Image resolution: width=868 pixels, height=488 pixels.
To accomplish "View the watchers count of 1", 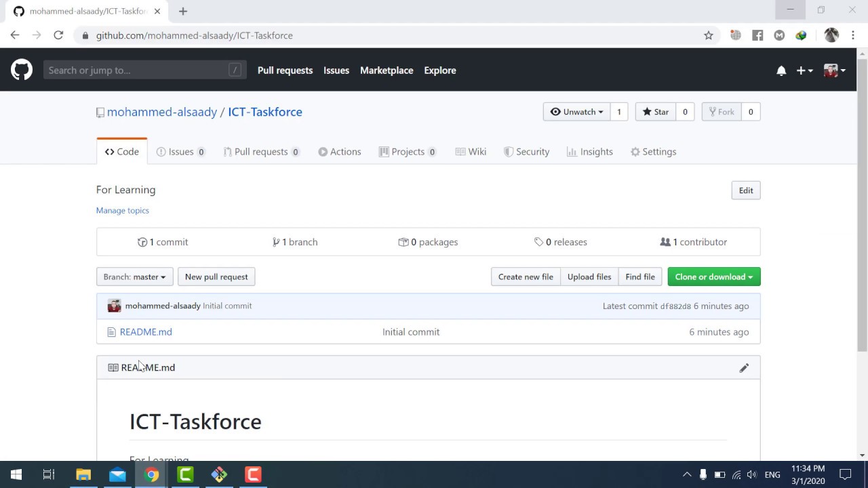I will click(x=618, y=112).
